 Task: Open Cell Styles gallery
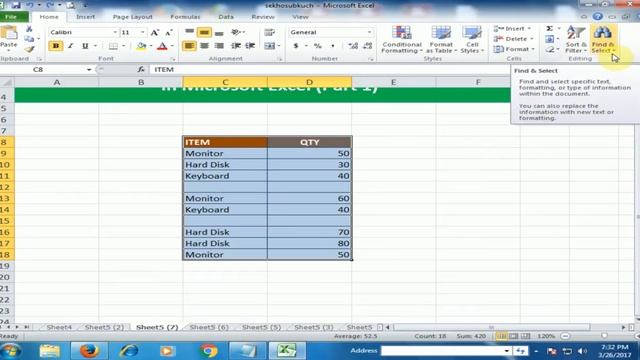tap(472, 39)
